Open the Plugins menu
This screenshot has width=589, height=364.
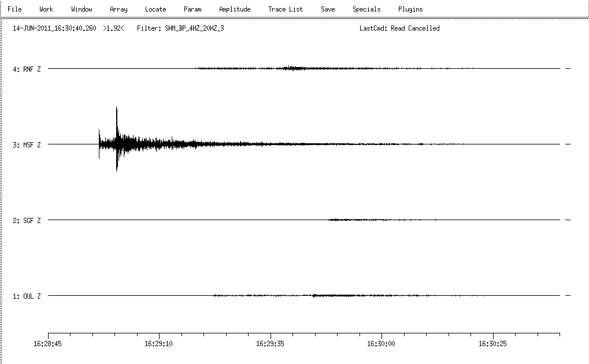[x=410, y=9]
